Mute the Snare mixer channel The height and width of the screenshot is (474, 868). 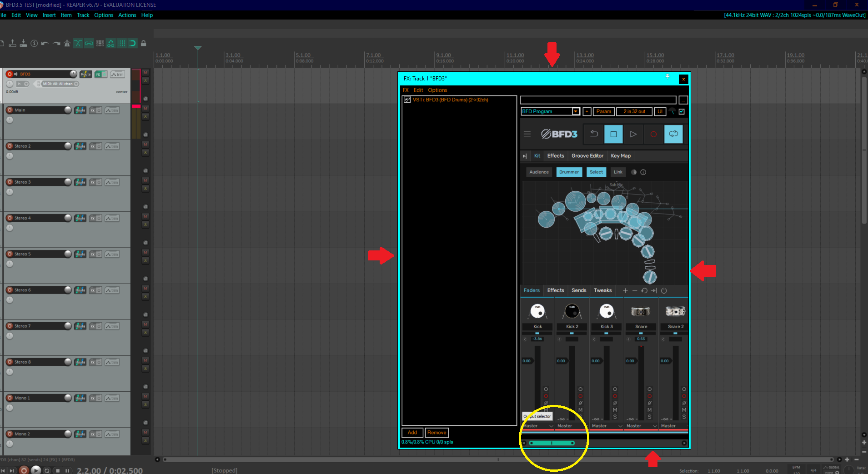649,410
